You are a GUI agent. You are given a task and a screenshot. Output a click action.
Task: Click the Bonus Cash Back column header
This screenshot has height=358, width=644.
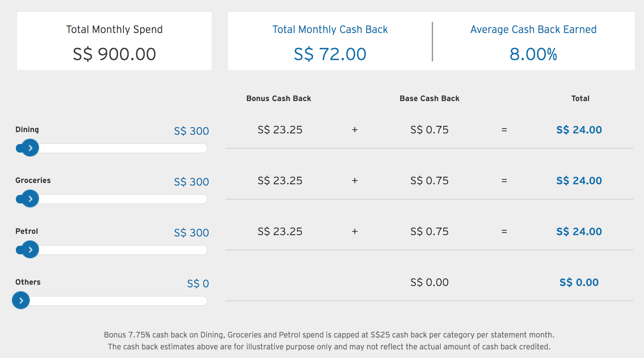(x=279, y=98)
